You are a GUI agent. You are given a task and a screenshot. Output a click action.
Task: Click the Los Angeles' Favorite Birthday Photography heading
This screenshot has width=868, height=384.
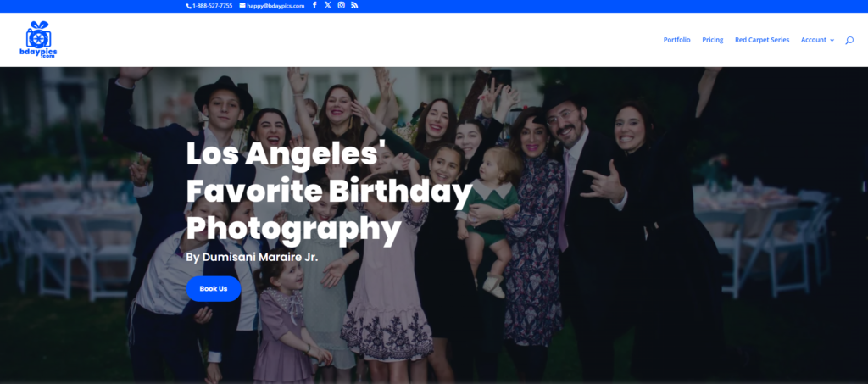(326, 192)
